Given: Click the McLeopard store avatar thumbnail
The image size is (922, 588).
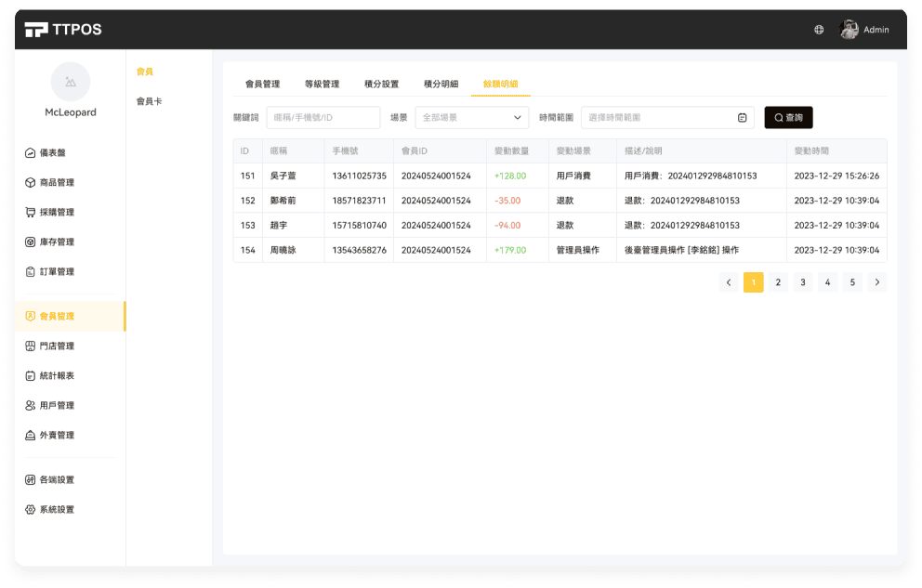Looking at the screenshot, I should coord(71,82).
